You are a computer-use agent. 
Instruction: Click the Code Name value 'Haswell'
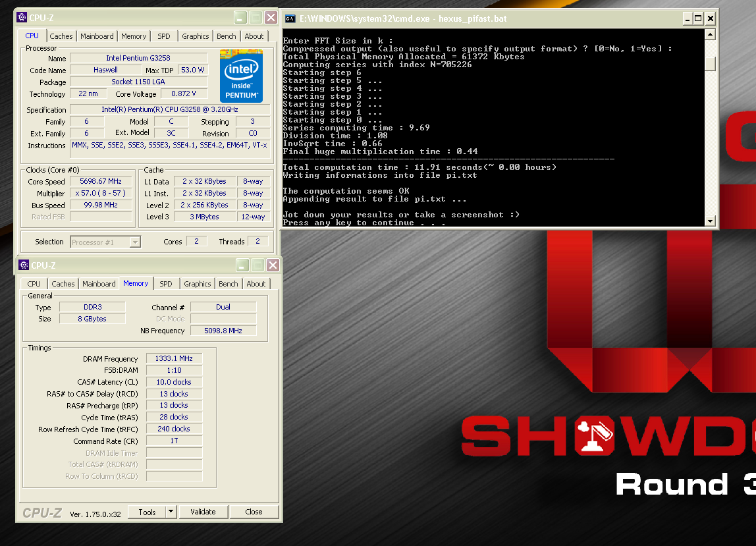click(x=105, y=70)
